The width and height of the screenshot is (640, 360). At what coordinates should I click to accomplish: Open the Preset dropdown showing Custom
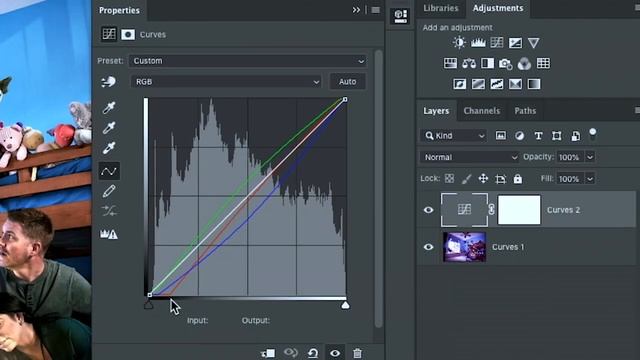click(x=247, y=61)
